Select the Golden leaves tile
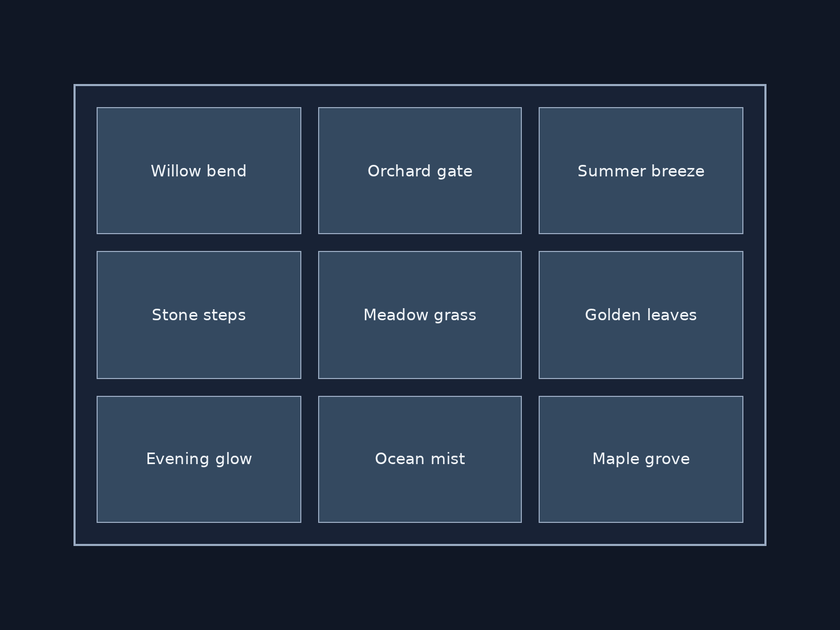The height and width of the screenshot is (630, 840). 641,315
